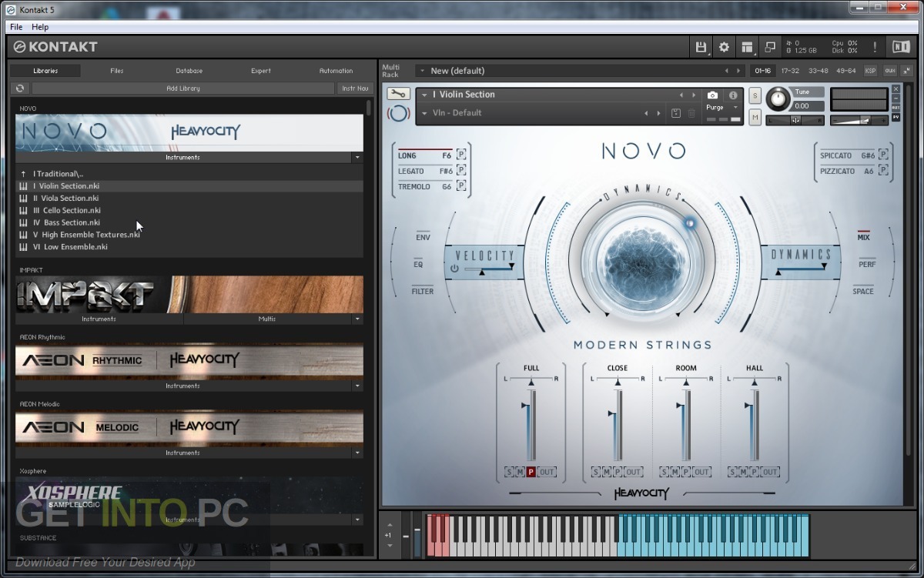Switch to the Database tab

pyautogui.click(x=189, y=71)
